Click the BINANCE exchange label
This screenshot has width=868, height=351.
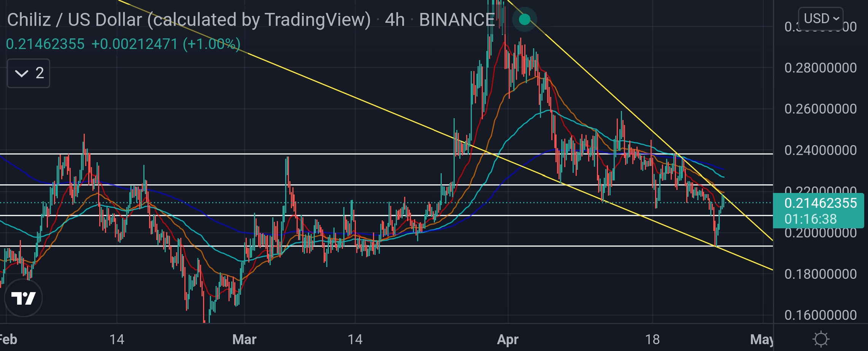tap(457, 20)
